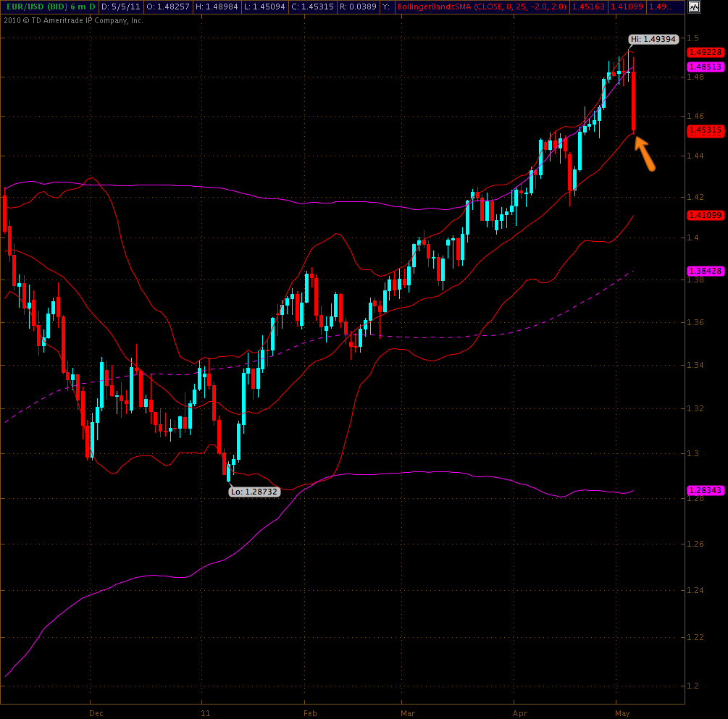Click the Feb label on time axis
Image resolution: width=728 pixels, height=719 pixels.
(309, 713)
